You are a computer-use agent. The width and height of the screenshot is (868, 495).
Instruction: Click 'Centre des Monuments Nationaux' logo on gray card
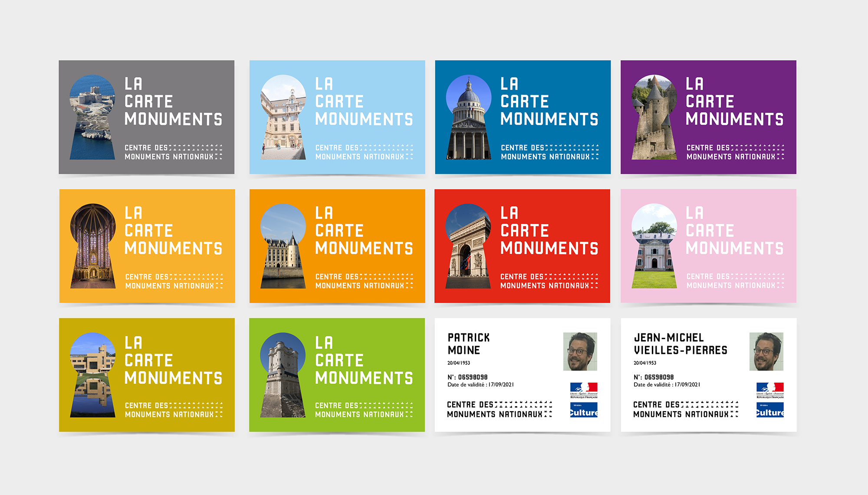click(x=173, y=152)
